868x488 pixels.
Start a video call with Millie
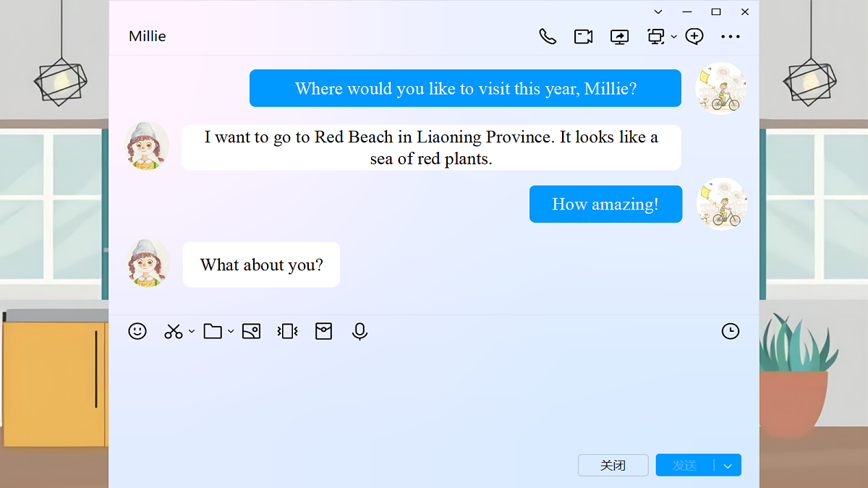coord(584,36)
